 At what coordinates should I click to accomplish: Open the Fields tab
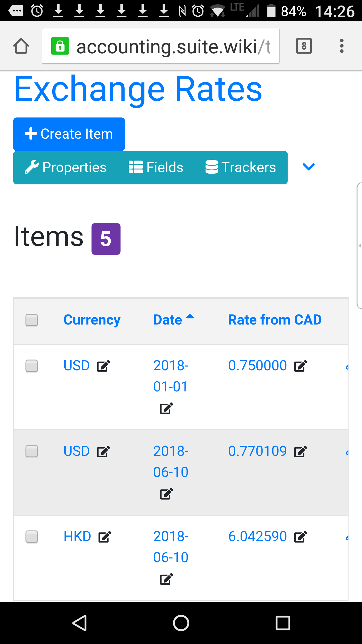[156, 167]
